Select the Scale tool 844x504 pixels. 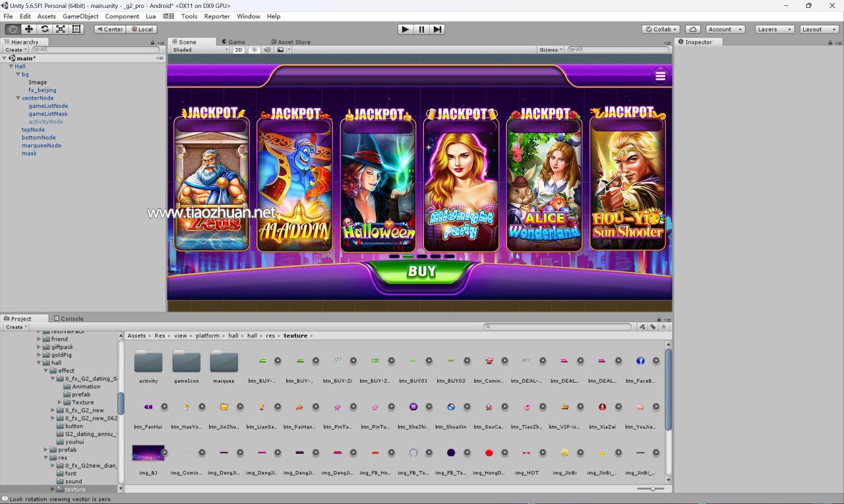click(61, 29)
